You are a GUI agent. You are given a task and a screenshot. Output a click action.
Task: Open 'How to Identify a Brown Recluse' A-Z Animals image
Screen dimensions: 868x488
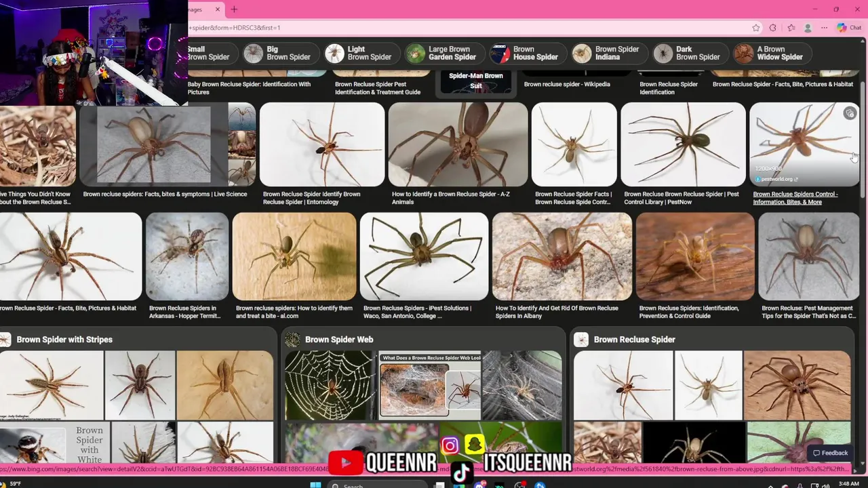pos(458,144)
